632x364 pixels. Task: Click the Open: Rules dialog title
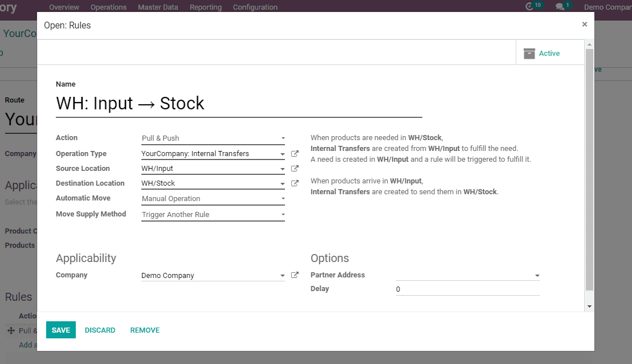click(67, 26)
